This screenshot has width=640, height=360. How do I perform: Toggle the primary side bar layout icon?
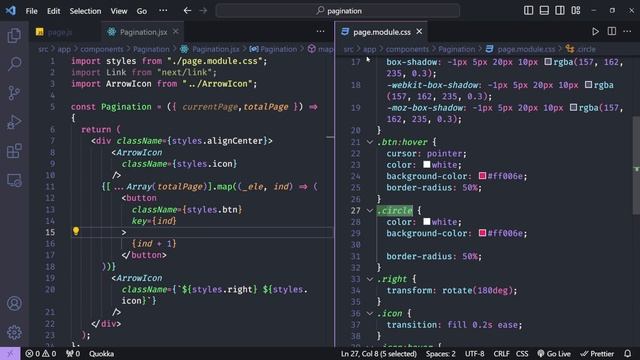(x=528, y=11)
